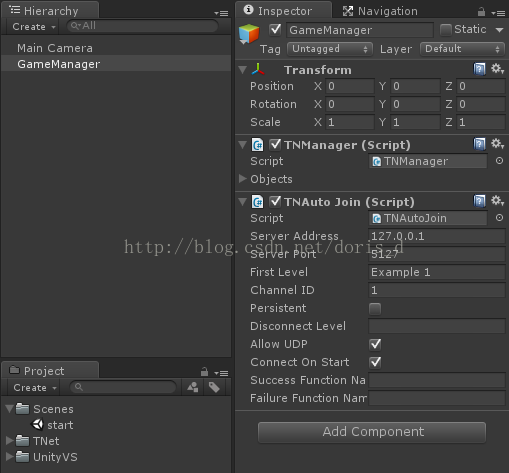Switch to the Navigation tab
This screenshot has width=509, height=473.
(380, 11)
